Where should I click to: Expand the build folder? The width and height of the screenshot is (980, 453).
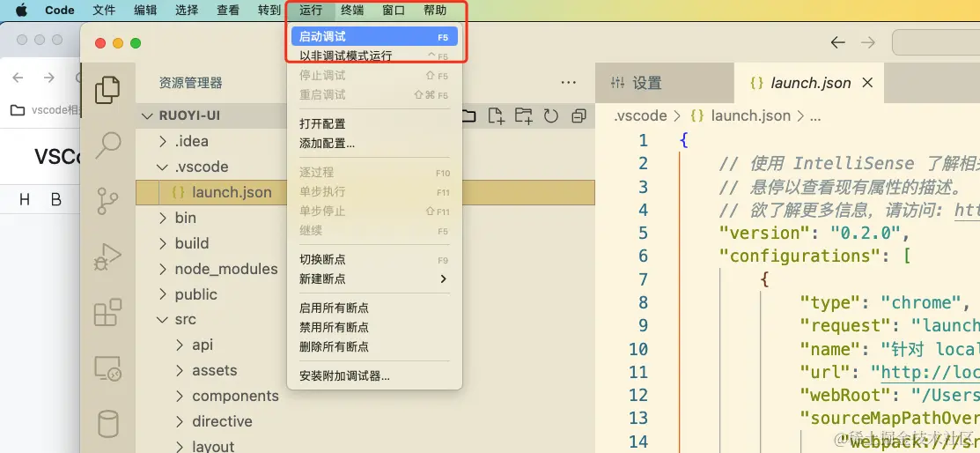(163, 243)
